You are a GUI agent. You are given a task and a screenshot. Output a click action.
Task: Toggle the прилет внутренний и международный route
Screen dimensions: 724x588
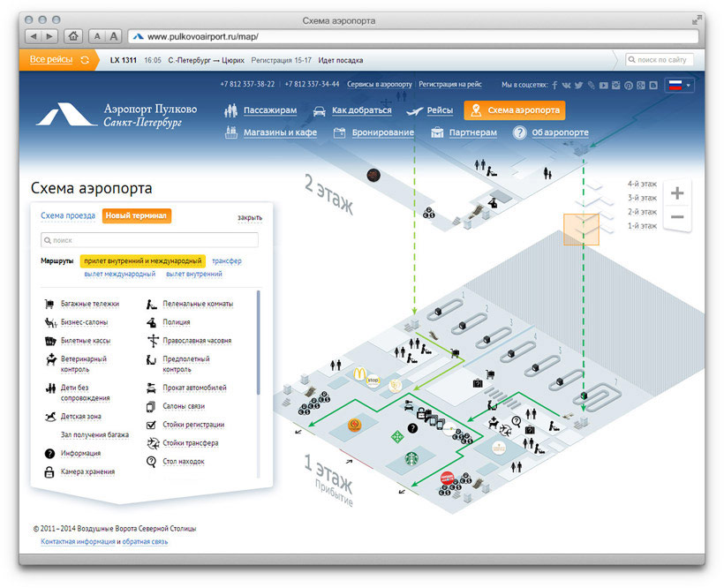[143, 260]
